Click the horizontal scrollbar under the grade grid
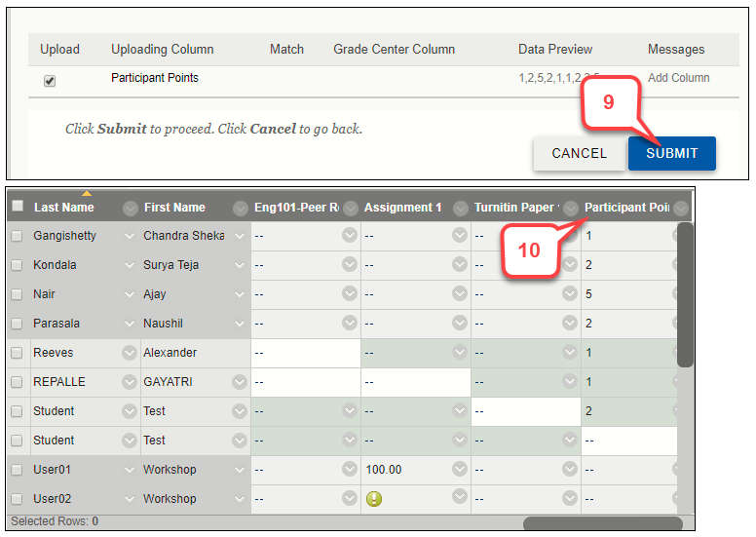The height and width of the screenshot is (537, 756). (x=602, y=523)
